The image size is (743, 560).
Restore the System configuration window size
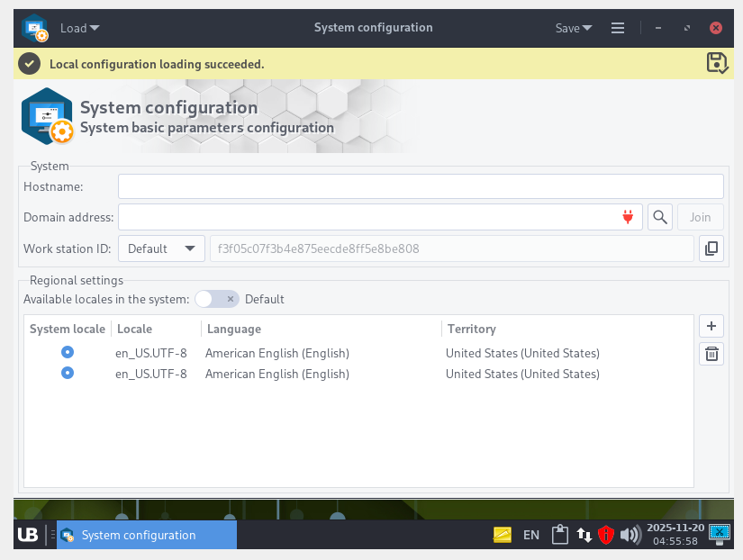point(687,28)
